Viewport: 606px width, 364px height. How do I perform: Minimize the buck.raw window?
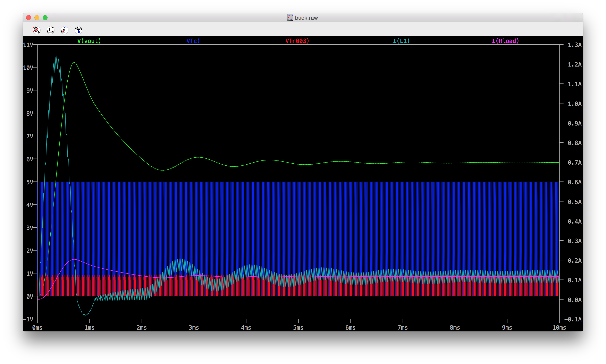point(37,18)
